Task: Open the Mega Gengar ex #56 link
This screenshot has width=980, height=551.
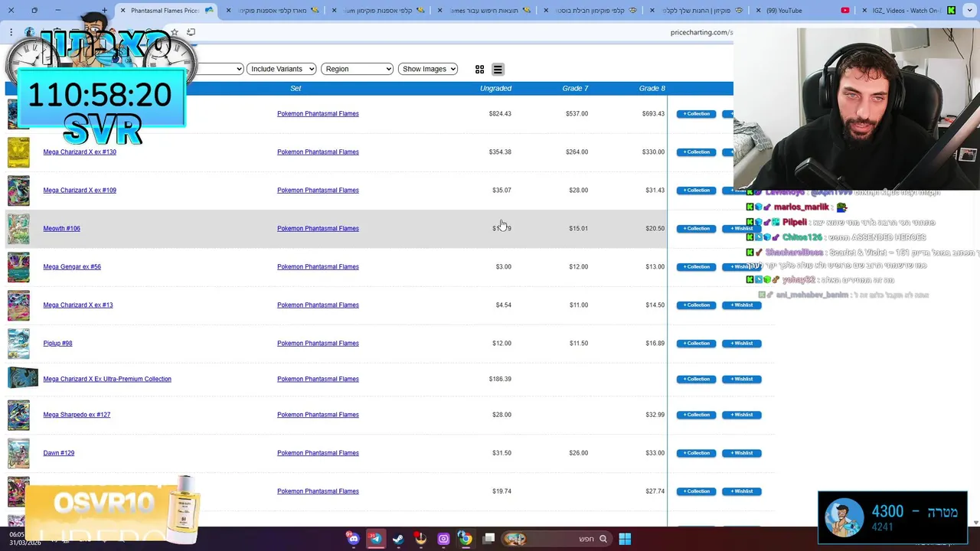Action: pyautogui.click(x=72, y=267)
